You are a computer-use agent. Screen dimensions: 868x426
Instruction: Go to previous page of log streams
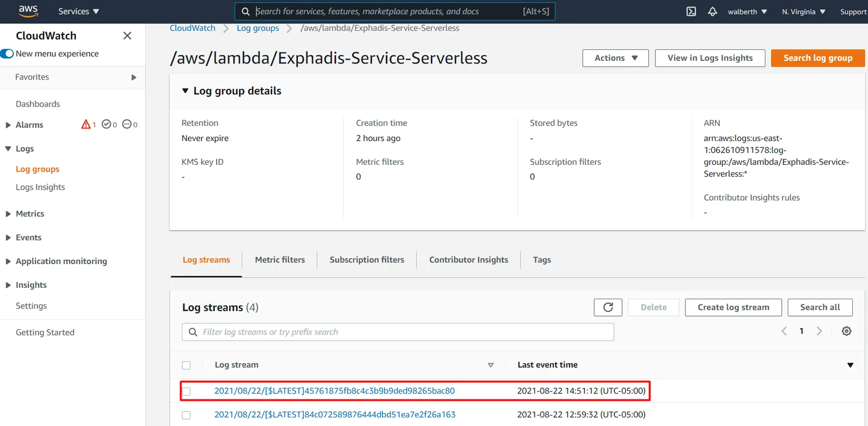point(784,331)
